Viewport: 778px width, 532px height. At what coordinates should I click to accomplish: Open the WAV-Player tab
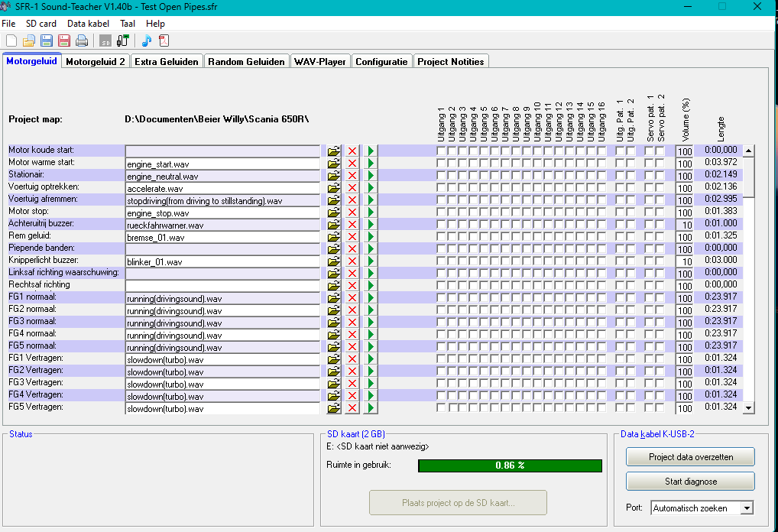(x=320, y=62)
